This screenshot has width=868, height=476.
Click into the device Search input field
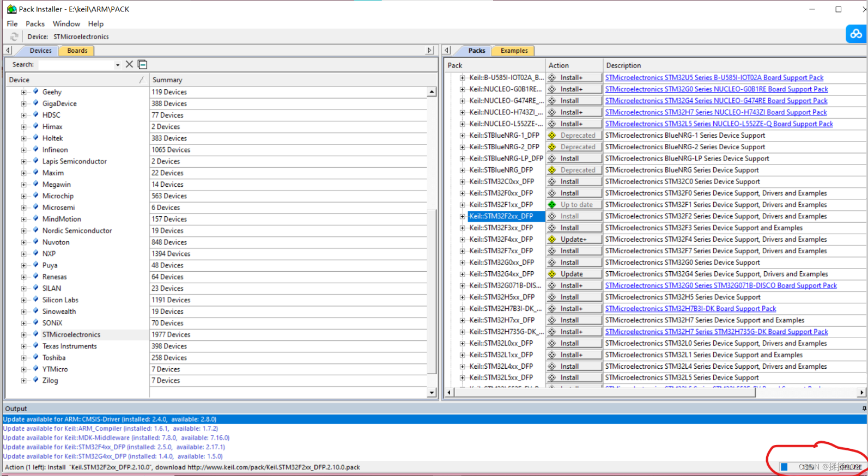point(75,64)
